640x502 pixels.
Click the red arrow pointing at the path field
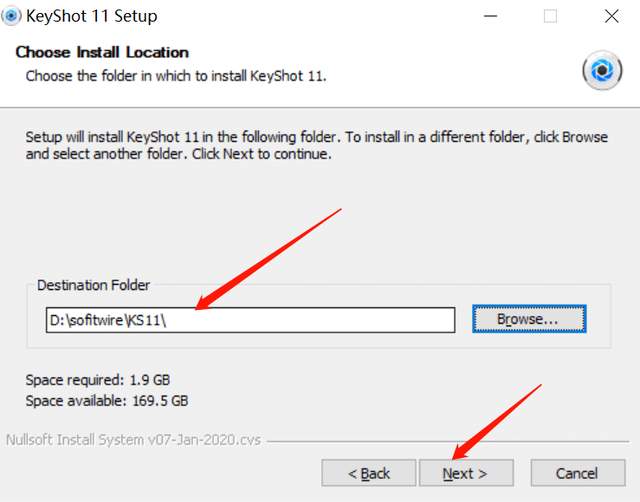pos(268,260)
